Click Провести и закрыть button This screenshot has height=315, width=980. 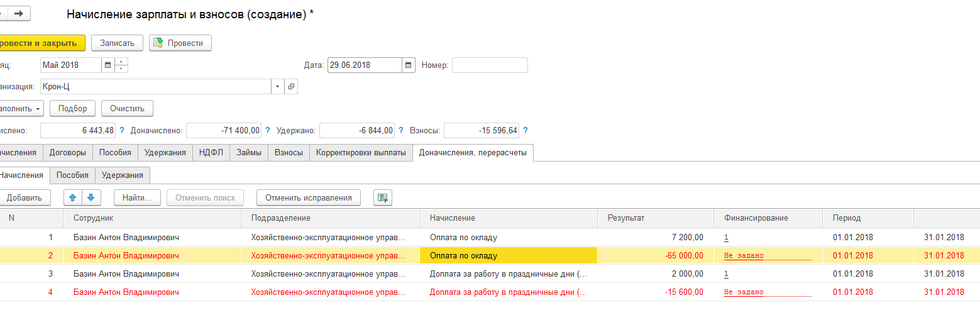tap(42, 43)
